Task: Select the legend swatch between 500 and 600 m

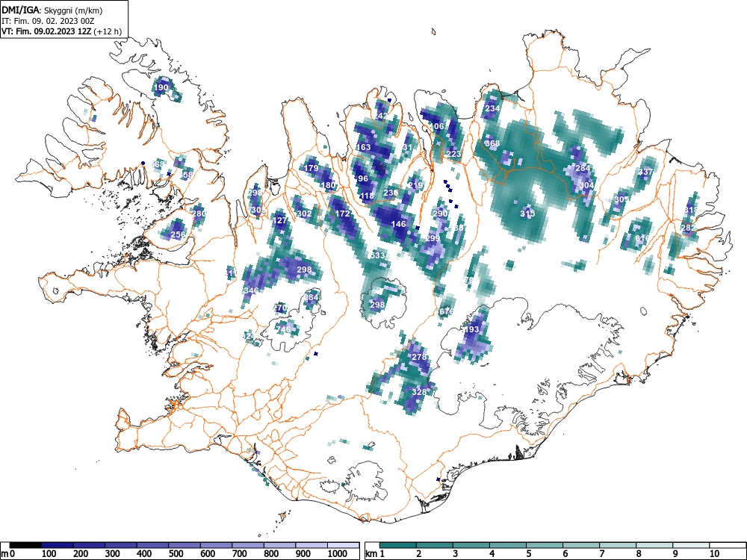Action: [x=185, y=545]
